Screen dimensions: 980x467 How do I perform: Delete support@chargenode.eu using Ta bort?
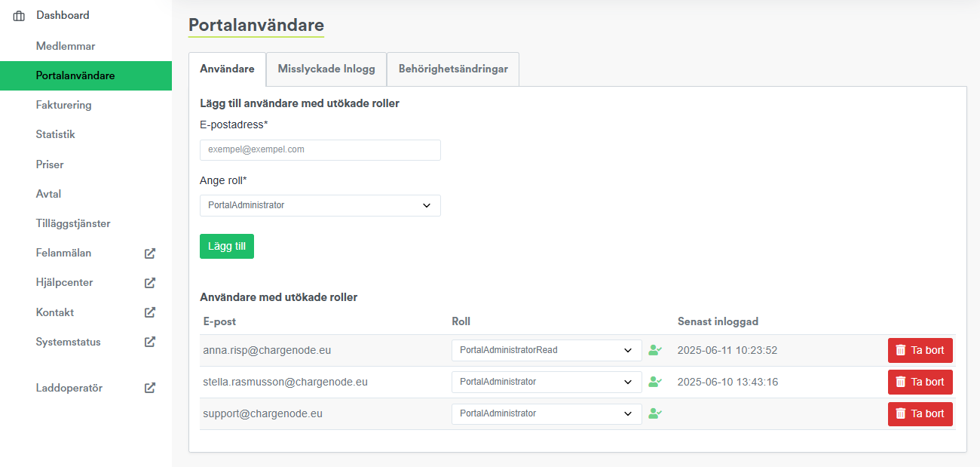920,413
